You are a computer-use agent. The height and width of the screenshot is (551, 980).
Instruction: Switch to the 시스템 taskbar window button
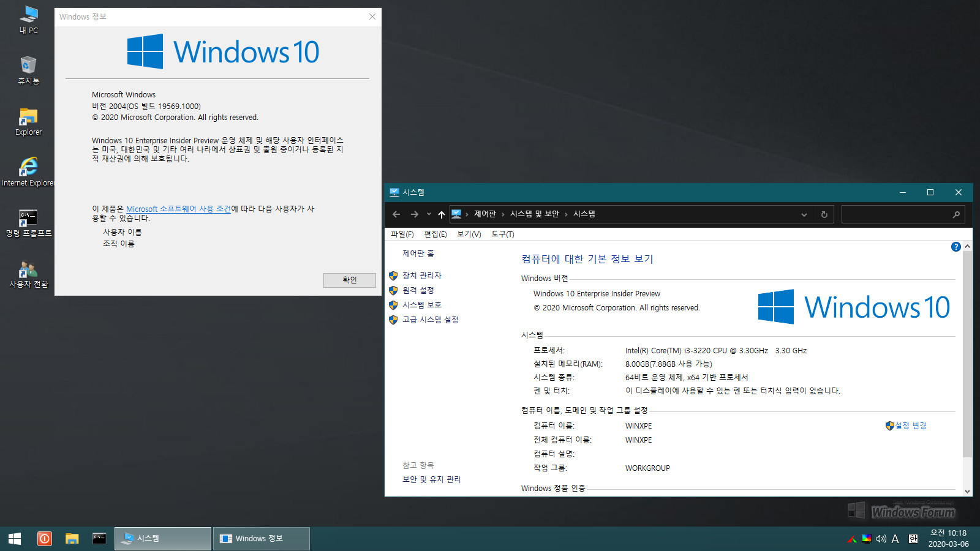pyautogui.click(x=163, y=539)
